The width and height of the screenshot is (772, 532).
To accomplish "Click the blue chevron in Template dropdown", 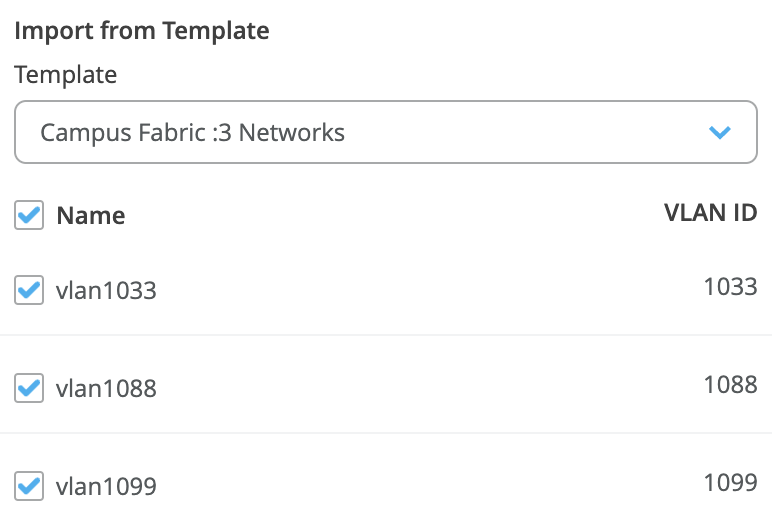I will 719,132.
